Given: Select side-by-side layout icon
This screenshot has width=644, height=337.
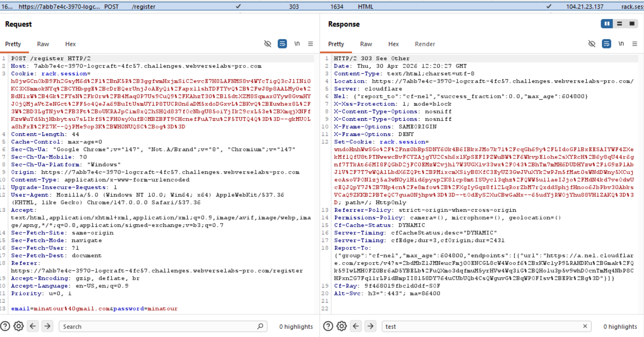Looking at the screenshot, I should coord(607,24).
